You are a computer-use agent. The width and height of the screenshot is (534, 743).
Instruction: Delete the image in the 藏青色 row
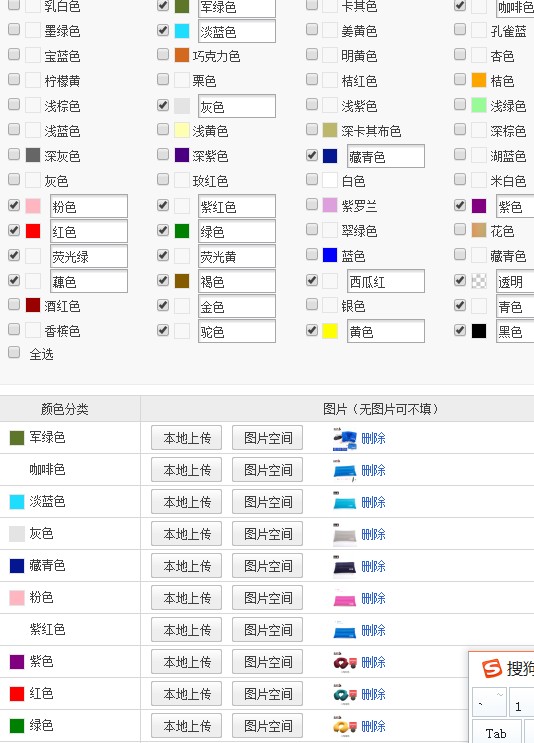click(373, 566)
